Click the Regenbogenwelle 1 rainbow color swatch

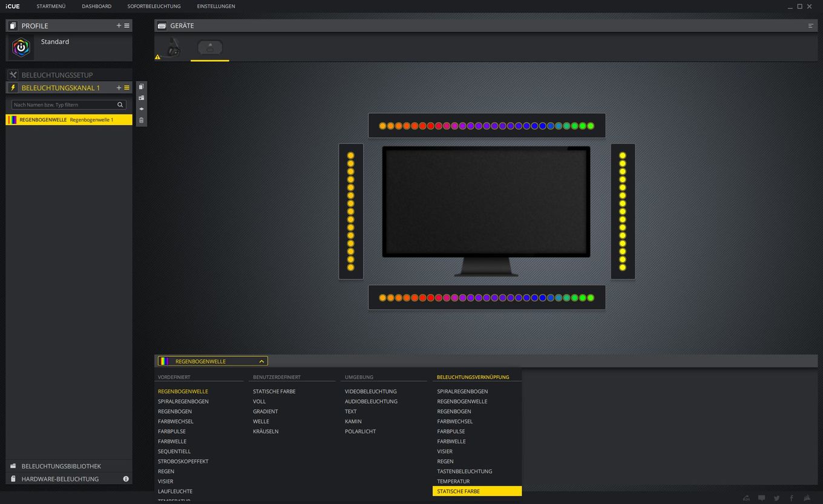pos(12,120)
